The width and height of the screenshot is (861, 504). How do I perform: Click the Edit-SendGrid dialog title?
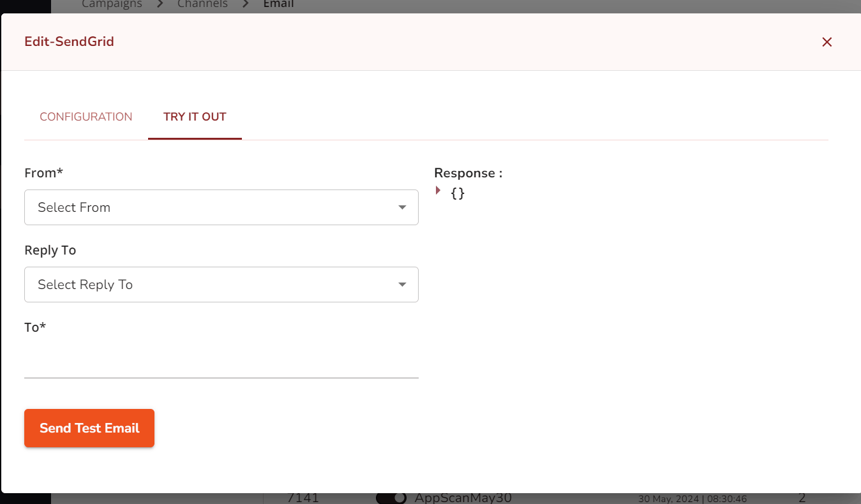pos(69,42)
